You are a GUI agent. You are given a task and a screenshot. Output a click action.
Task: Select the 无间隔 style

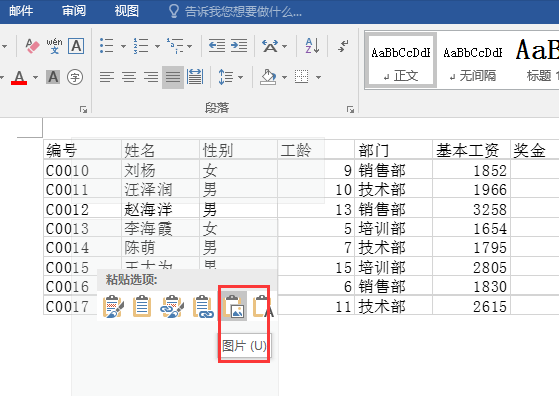click(473, 60)
